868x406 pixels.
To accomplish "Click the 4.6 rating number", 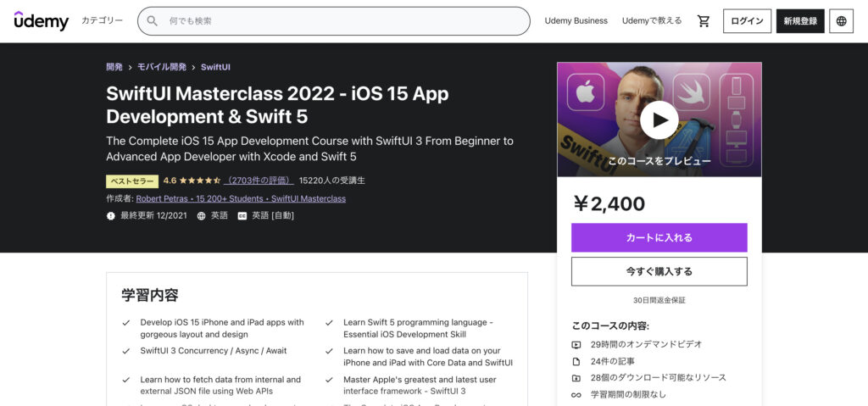I will (x=170, y=181).
